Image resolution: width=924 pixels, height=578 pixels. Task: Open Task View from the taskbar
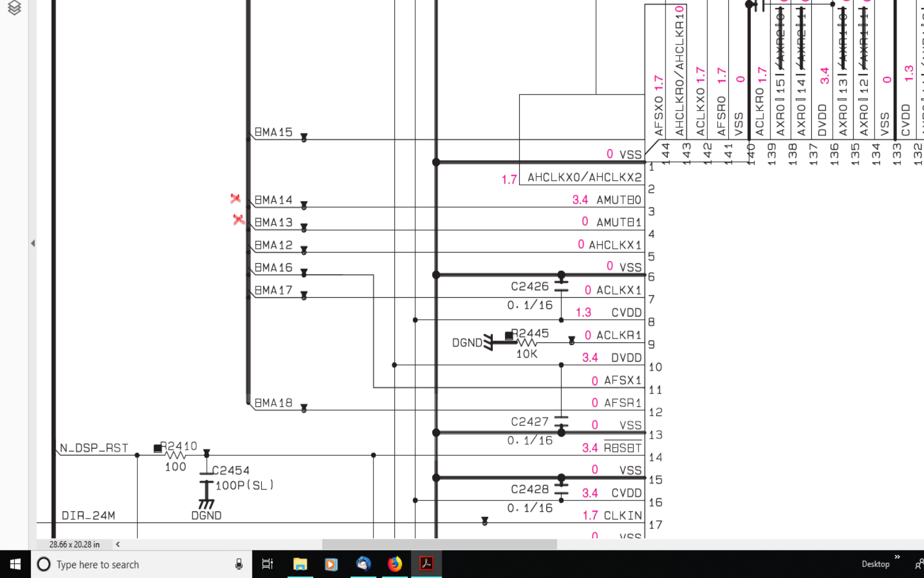[x=267, y=564]
